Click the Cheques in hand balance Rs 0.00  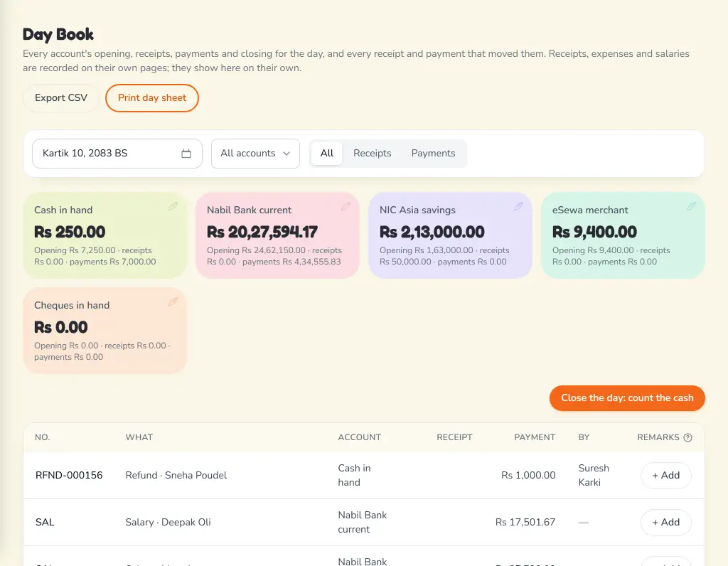tap(61, 327)
